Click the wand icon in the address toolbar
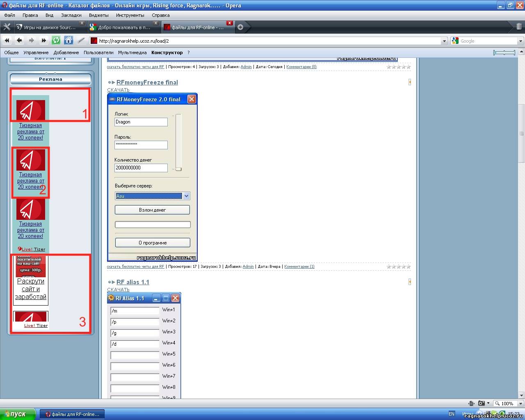 pyautogui.click(x=81, y=40)
